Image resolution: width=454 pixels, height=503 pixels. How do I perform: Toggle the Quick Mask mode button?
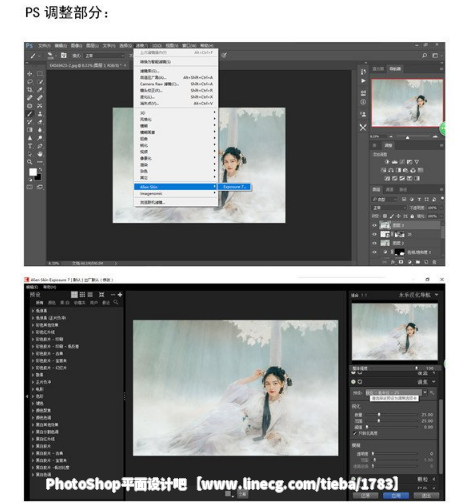[30, 187]
